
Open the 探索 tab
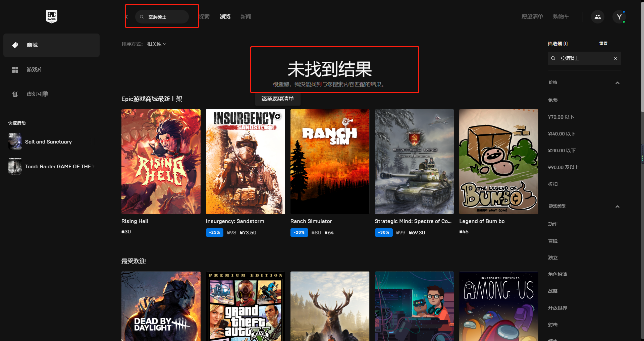[204, 17]
